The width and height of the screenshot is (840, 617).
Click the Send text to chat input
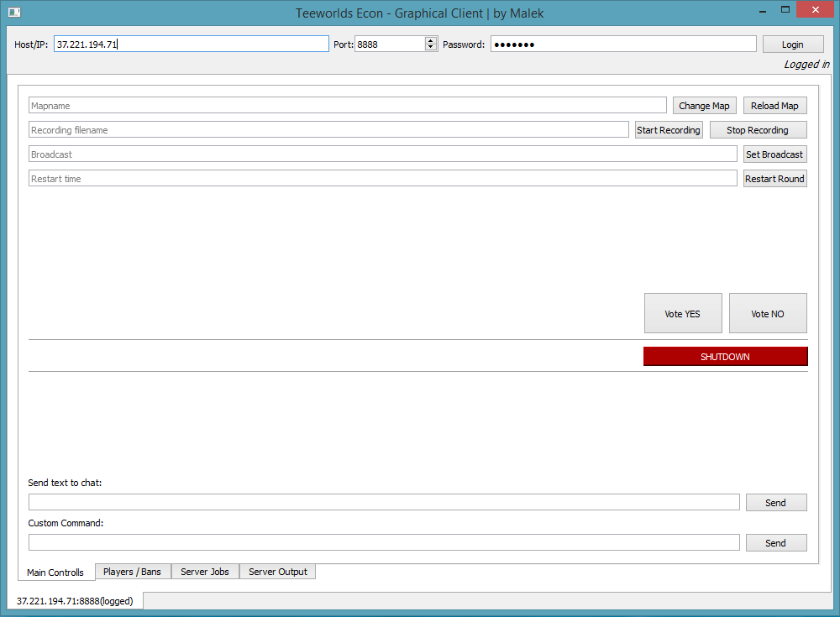(x=384, y=502)
